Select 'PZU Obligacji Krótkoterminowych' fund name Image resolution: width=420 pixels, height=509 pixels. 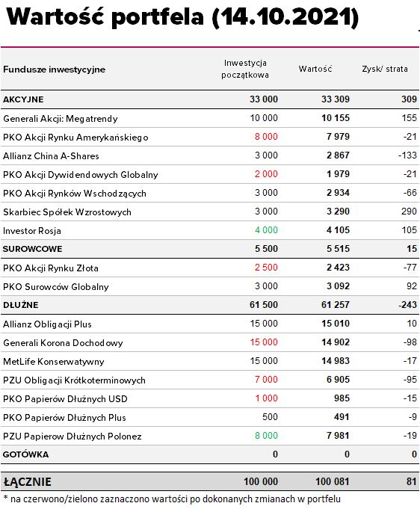(74, 380)
